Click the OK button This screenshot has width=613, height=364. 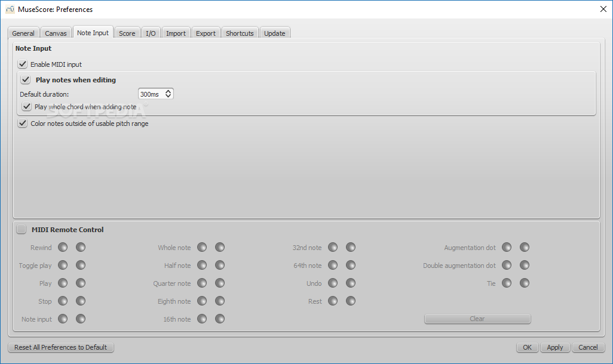pyautogui.click(x=527, y=347)
